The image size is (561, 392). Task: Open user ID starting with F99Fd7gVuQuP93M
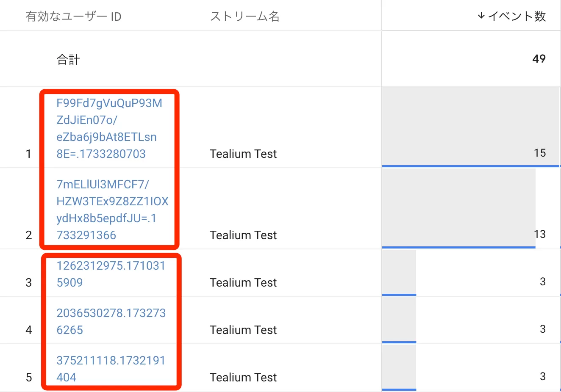point(109,128)
